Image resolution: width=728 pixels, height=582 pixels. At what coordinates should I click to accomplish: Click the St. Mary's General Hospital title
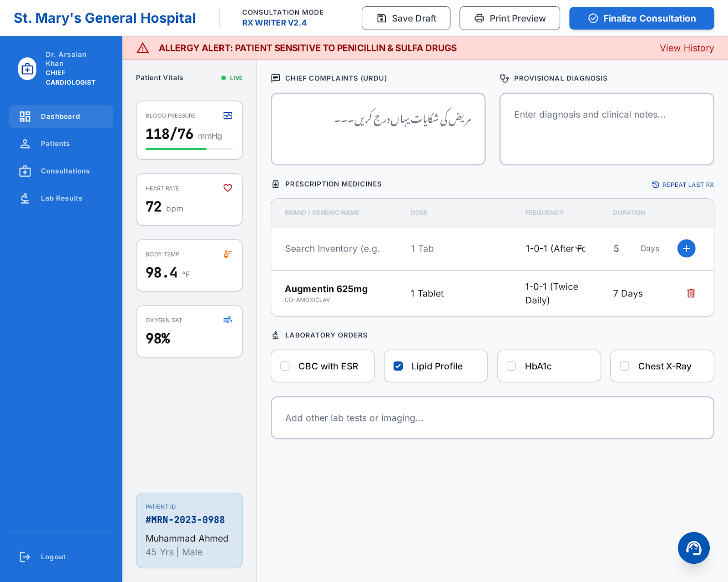point(105,18)
